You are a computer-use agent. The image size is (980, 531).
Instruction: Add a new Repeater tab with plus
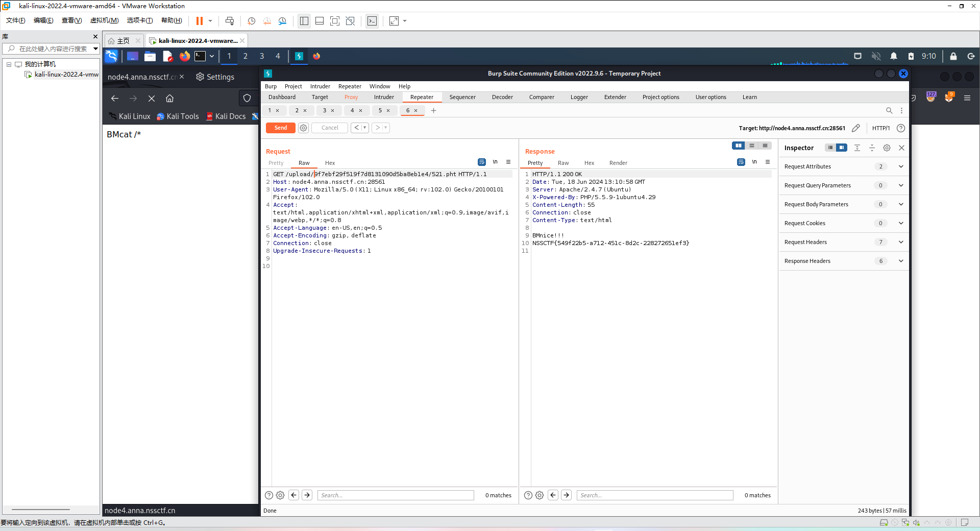pyautogui.click(x=433, y=110)
